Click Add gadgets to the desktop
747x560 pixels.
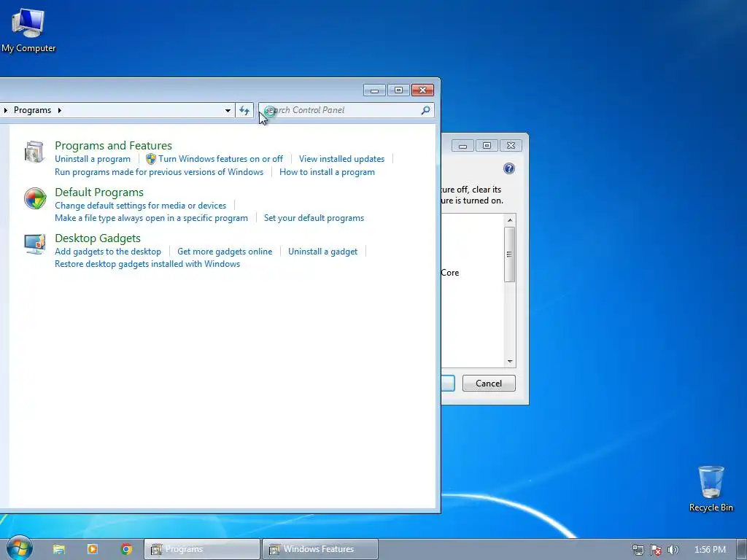tap(108, 252)
